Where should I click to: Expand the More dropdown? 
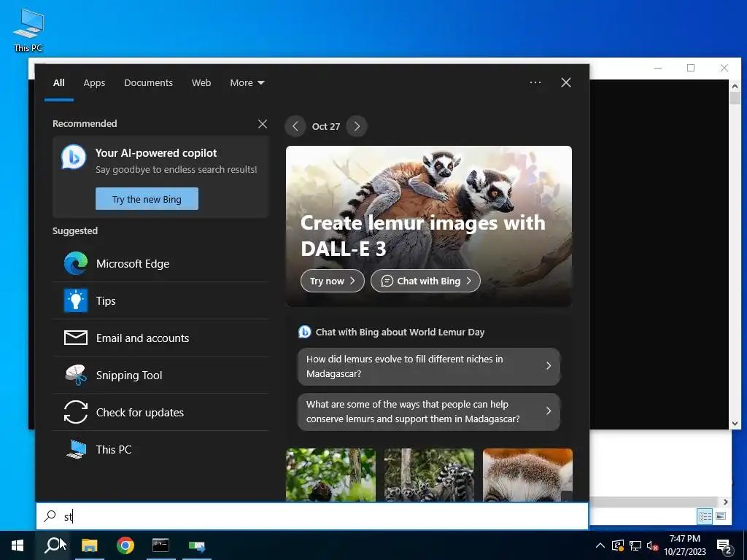coord(247,82)
